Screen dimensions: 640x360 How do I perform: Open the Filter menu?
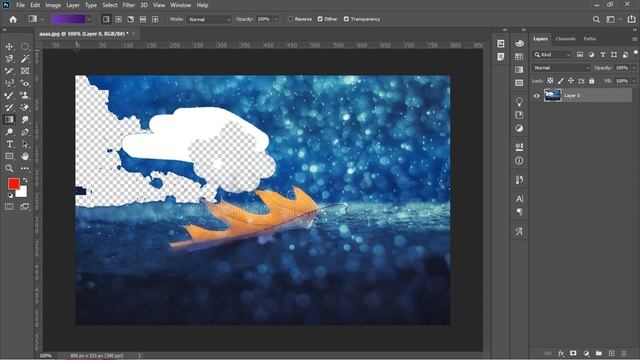pos(129,5)
